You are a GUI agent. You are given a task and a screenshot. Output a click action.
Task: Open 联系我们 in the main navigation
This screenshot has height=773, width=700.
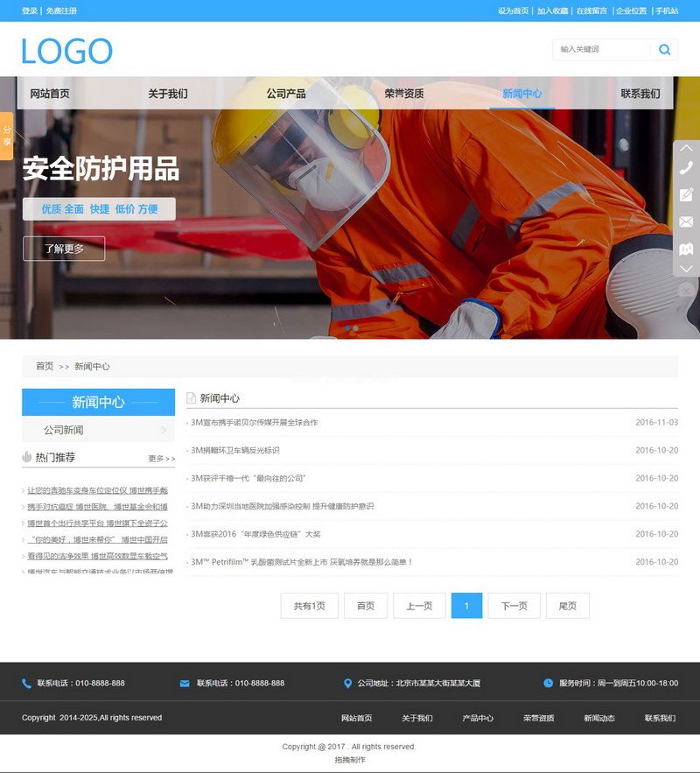click(640, 94)
